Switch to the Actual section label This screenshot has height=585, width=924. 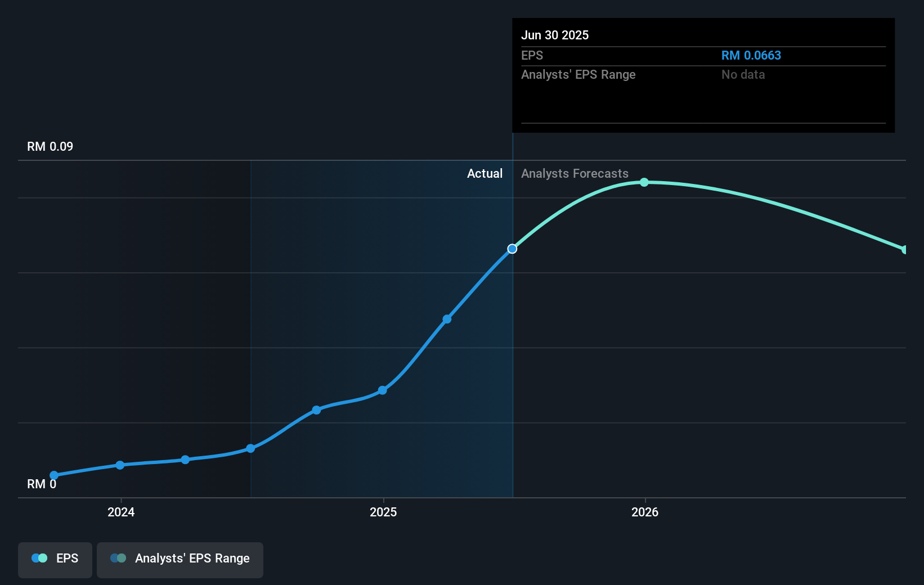pyautogui.click(x=485, y=174)
